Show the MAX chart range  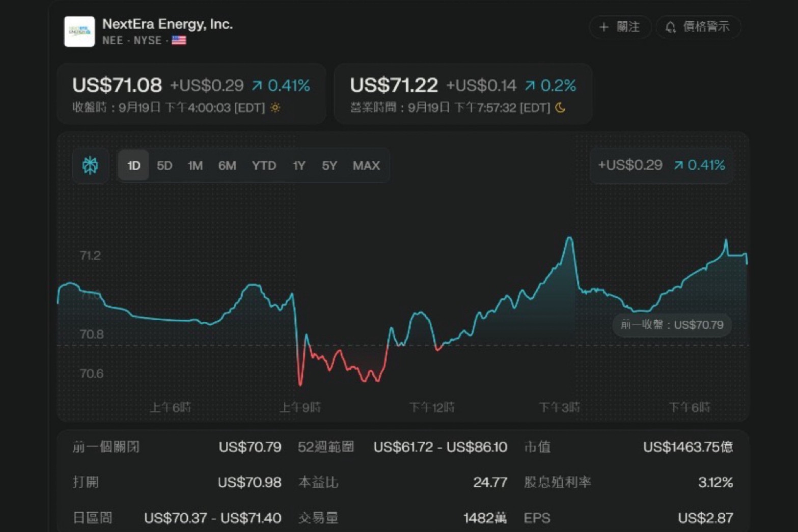click(x=366, y=165)
